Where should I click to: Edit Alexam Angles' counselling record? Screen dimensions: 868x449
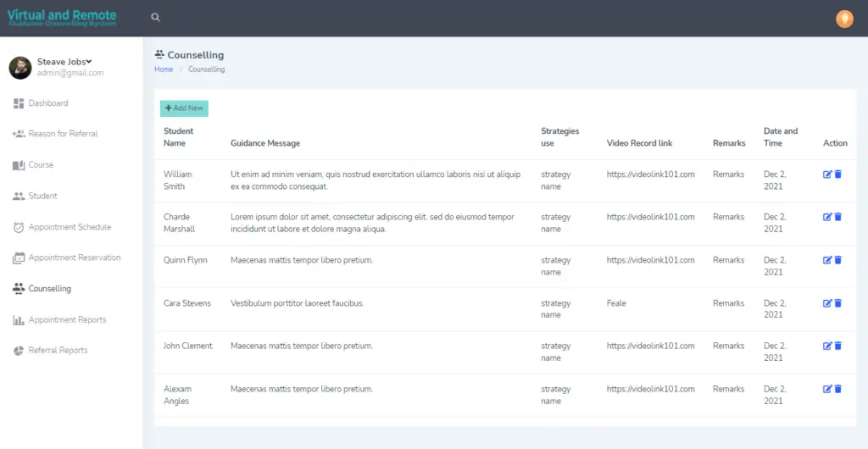(x=827, y=389)
